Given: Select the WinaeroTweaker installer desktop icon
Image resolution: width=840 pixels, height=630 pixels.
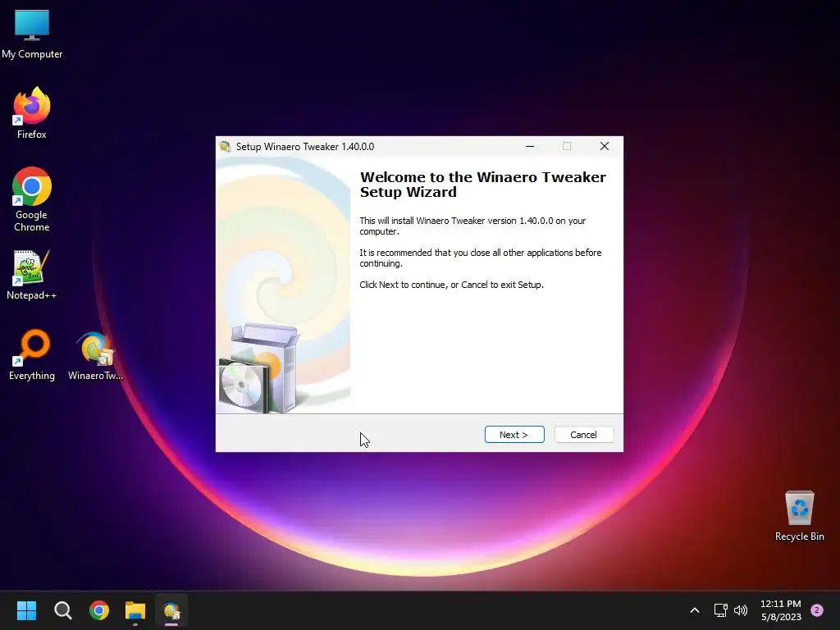Looking at the screenshot, I should pyautogui.click(x=95, y=356).
